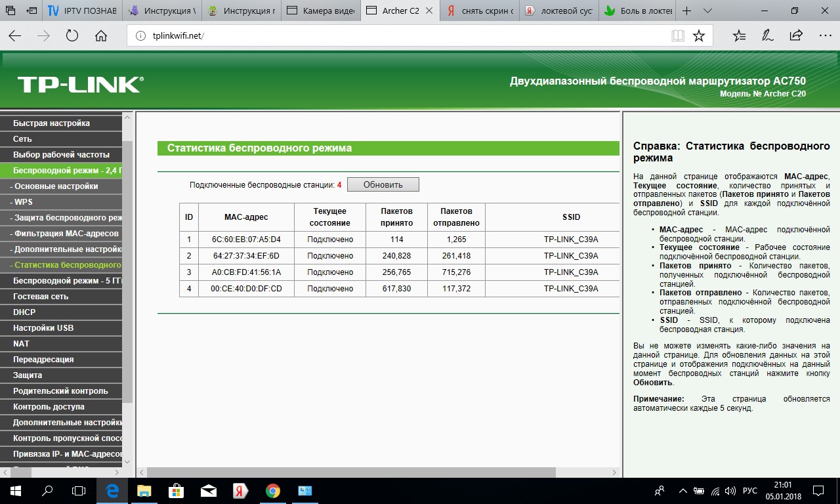This screenshot has width=840, height=504.
Task: Click the horizontal scrollbar under the table
Action: point(351,472)
